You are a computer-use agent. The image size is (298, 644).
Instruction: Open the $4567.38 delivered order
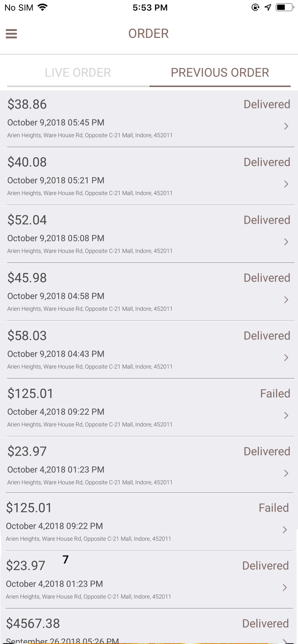[x=149, y=626]
